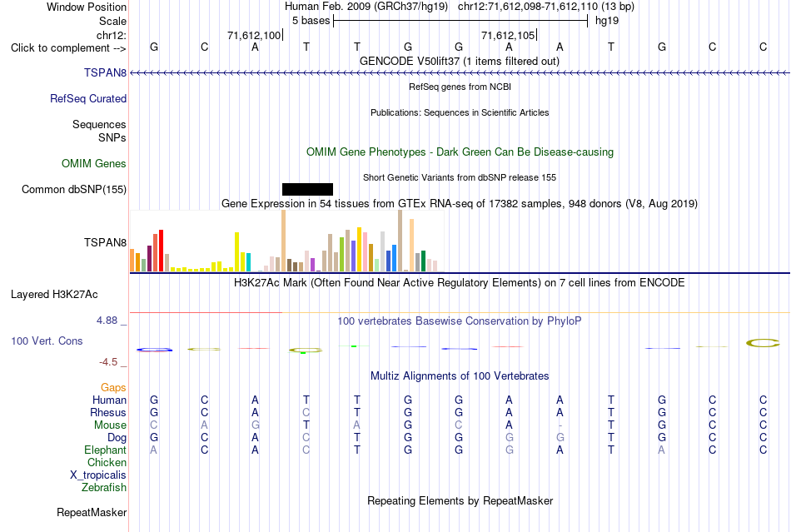Click the cyan bar in GTEx expression chart
This screenshot has width=791, height=532.
click(x=248, y=262)
